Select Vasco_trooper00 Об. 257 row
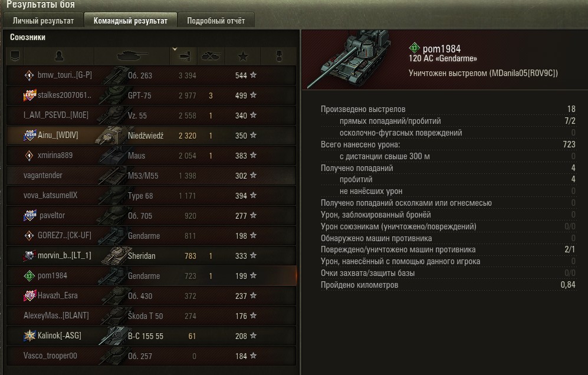Screen dimensions: 588x375 [x=151, y=356]
